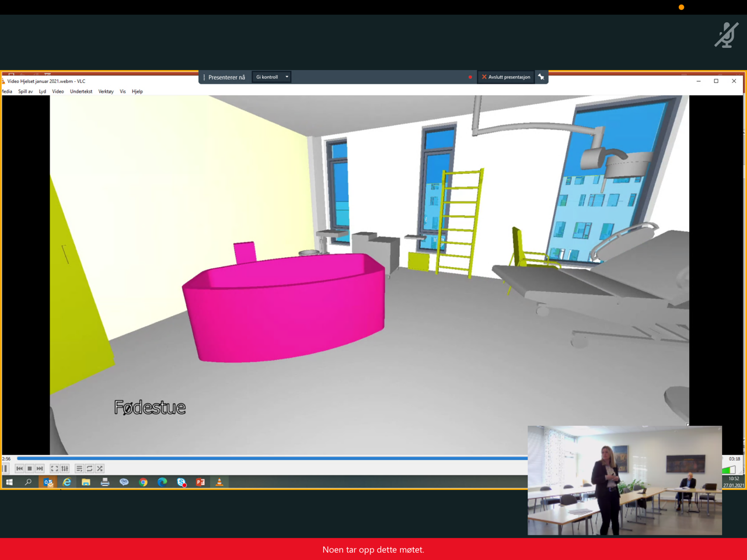
Task: Skip to next media track
Action: (40, 468)
